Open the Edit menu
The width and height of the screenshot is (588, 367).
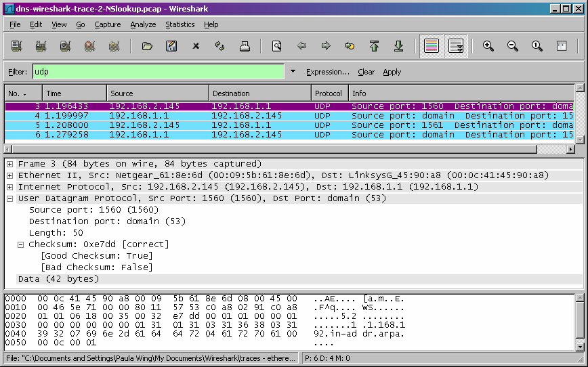point(36,24)
